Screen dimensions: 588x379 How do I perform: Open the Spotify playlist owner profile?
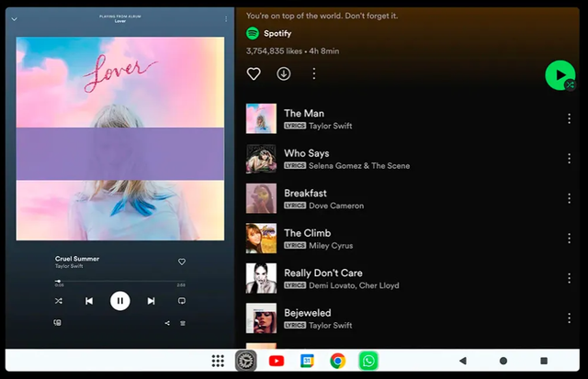277,33
